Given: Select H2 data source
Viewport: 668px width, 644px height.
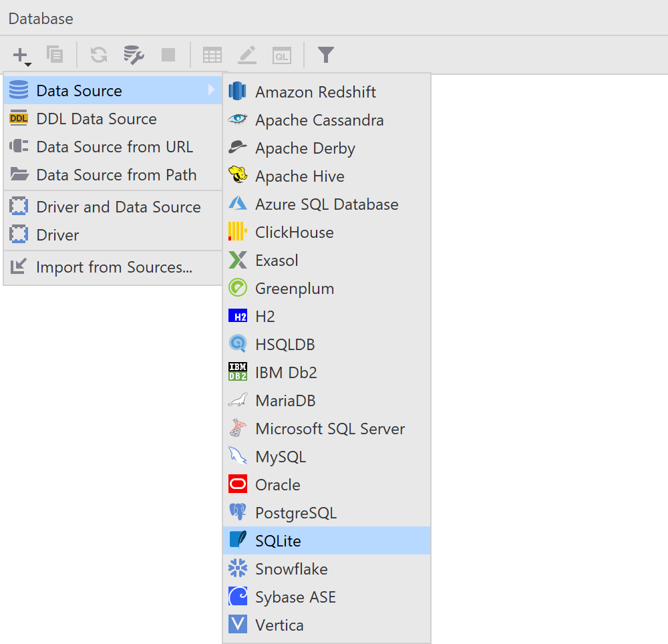Looking at the screenshot, I should pos(327,316).
